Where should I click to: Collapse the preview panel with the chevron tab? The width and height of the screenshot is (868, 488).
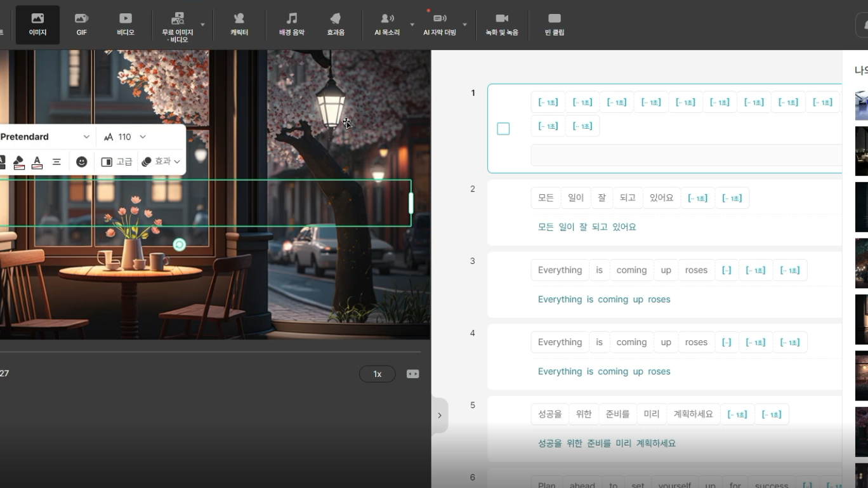coord(440,416)
